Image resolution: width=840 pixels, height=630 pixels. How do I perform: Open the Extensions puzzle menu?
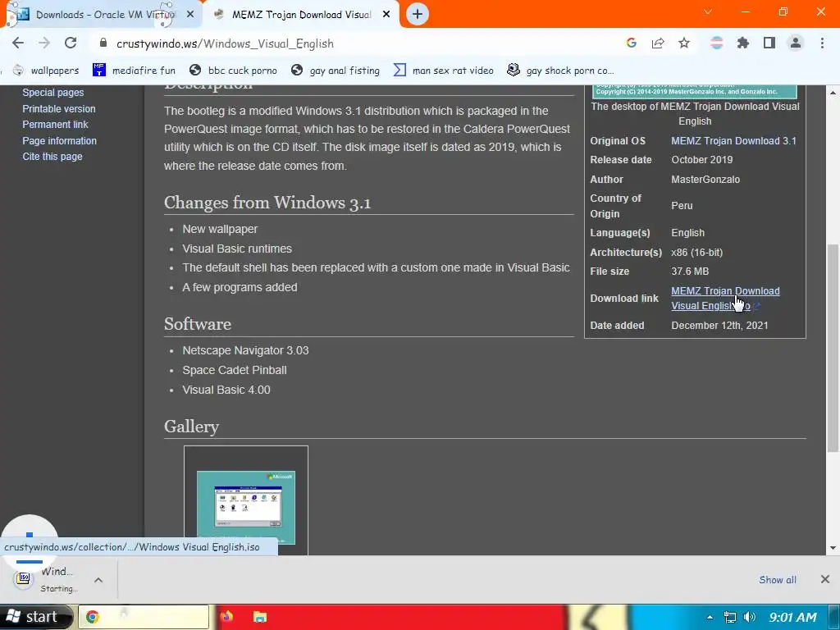(x=742, y=43)
